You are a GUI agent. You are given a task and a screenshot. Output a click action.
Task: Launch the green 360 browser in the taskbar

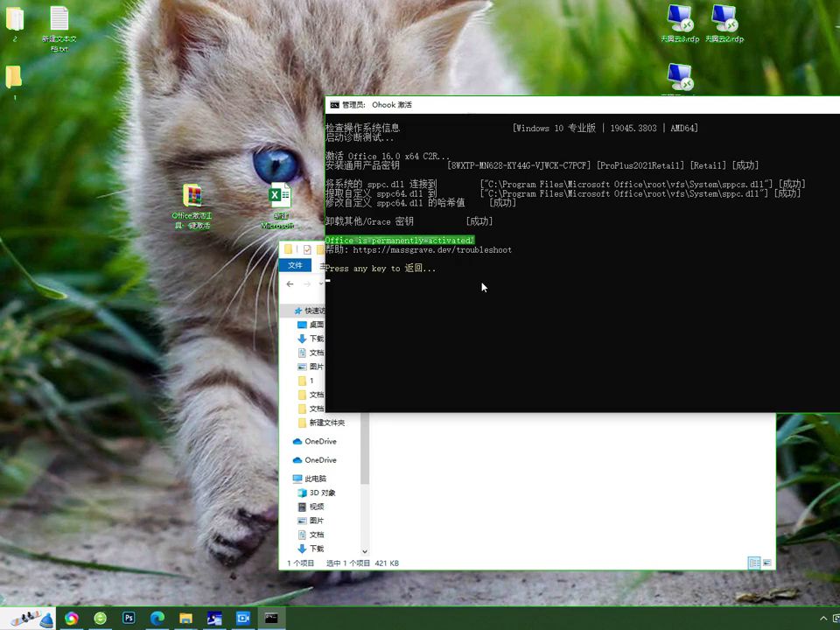100,619
